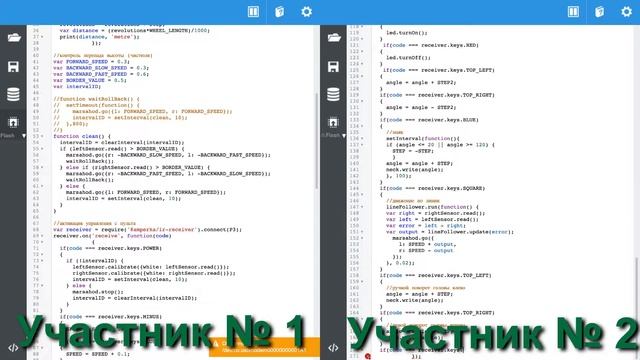This screenshot has height=360, width=640.
Task: Click open file folder icon, participant 1 sidebar
Action: pos(13,38)
